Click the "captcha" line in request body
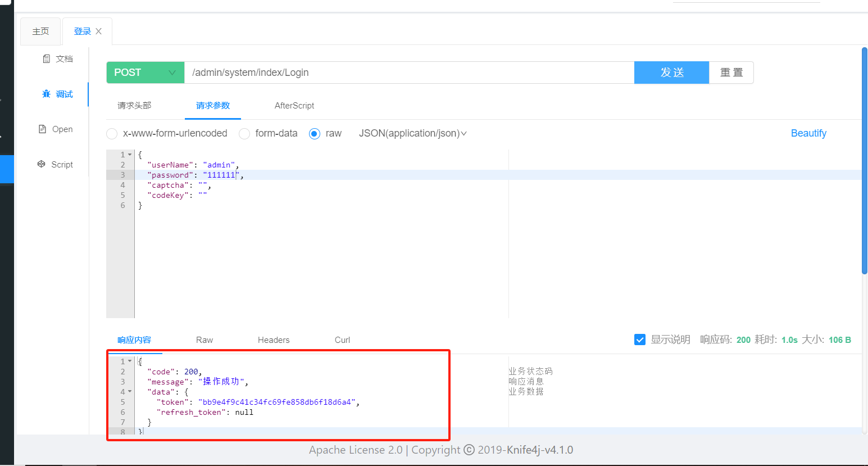Viewport: 868px width, 466px height. (x=179, y=185)
